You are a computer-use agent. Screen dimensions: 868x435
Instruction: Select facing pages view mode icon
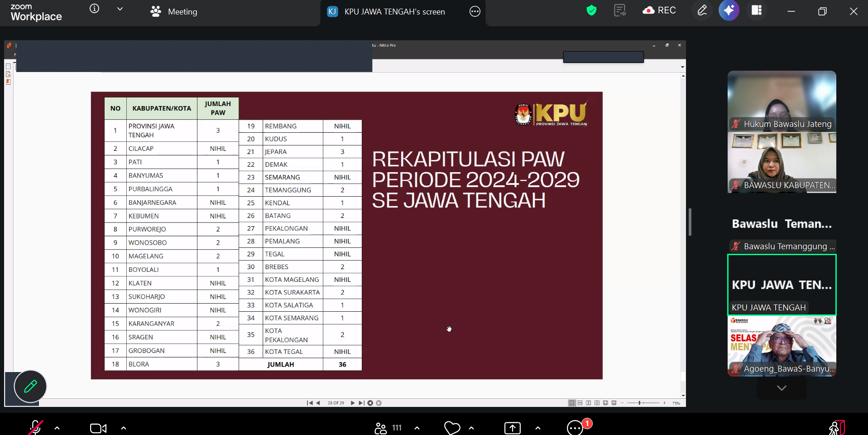point(589,403)
